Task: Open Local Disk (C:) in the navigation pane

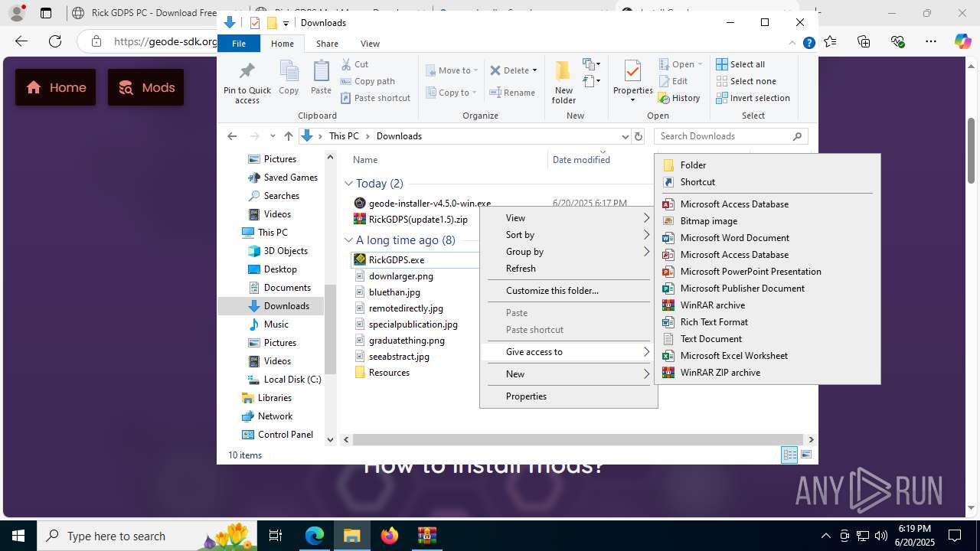Action: (x=284, y=380)
